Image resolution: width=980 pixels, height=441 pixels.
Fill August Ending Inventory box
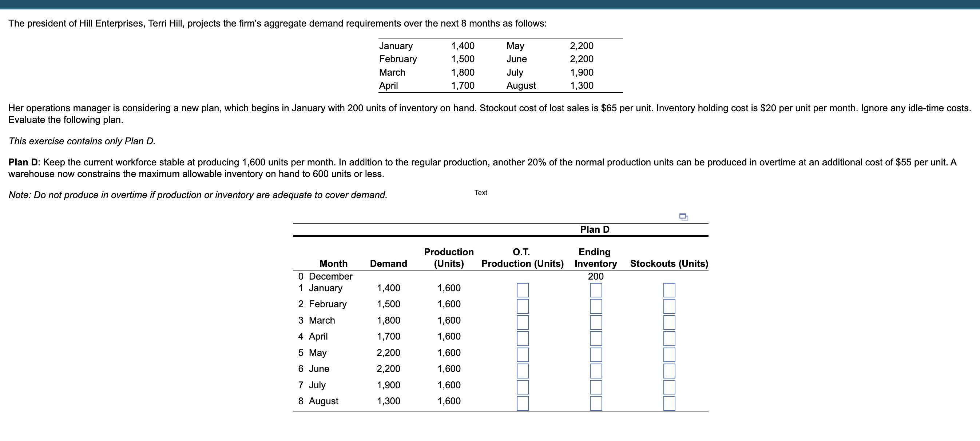click(595, 402)
